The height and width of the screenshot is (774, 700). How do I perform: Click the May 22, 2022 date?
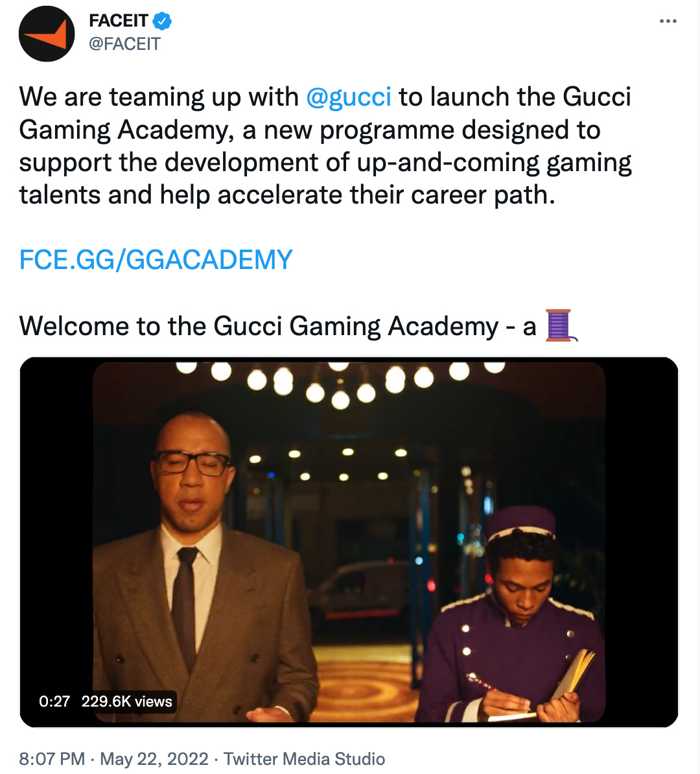click(x=154, y=758)
